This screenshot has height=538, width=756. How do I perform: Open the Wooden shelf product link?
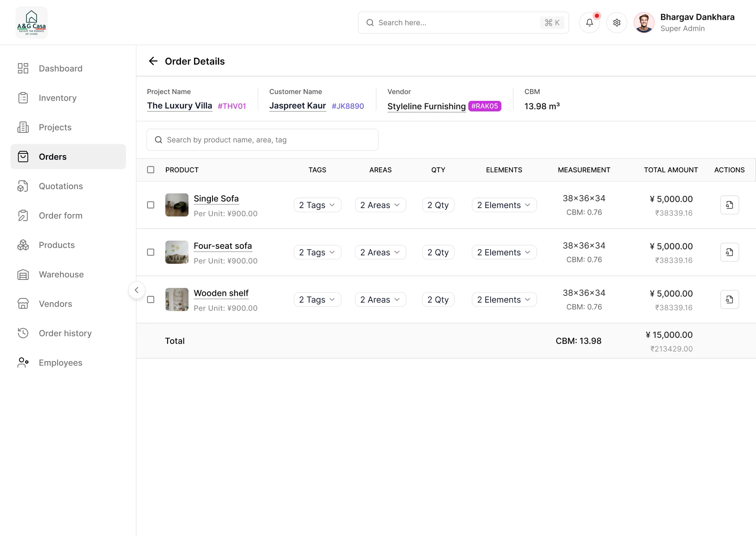click(221, 293)
